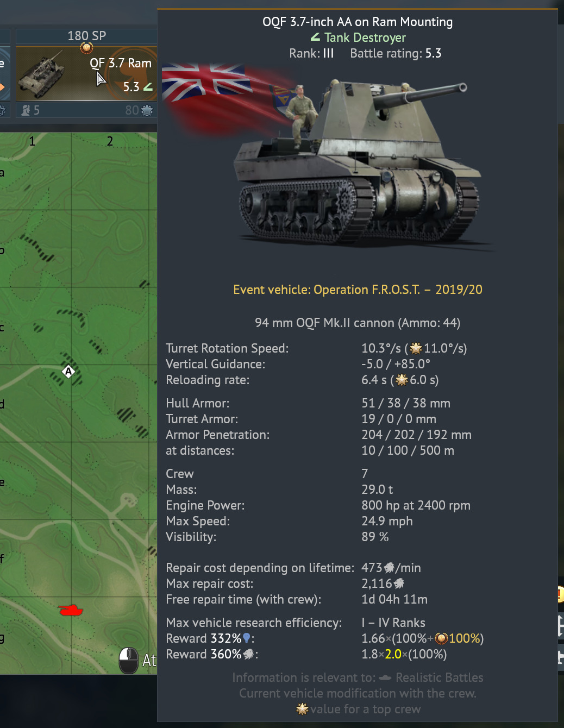Click the map grid column label 2
This screenshot has width=564, height=728.
coord(110,141)
